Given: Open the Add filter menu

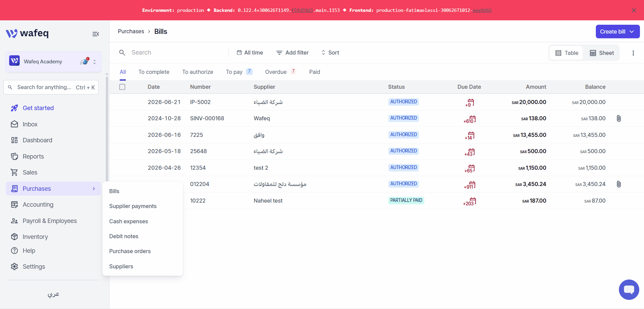Looking at the screenshot, I should [292, 53].
